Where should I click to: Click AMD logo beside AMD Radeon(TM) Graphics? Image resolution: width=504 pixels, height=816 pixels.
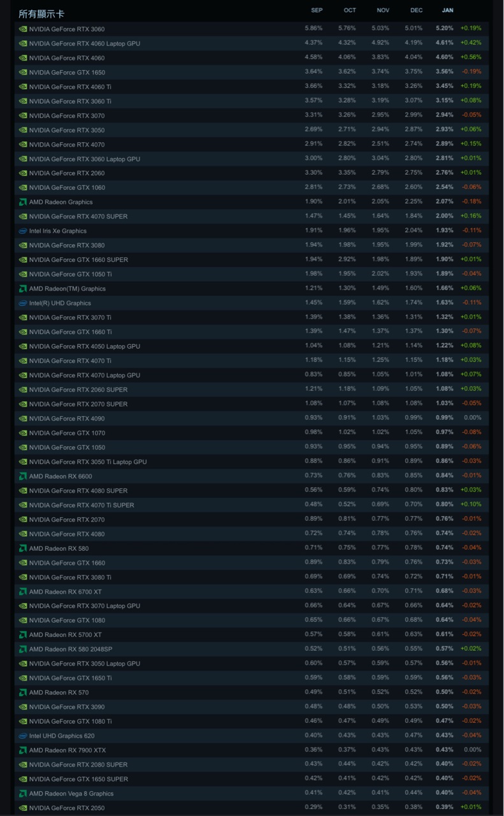click(23, 289)
